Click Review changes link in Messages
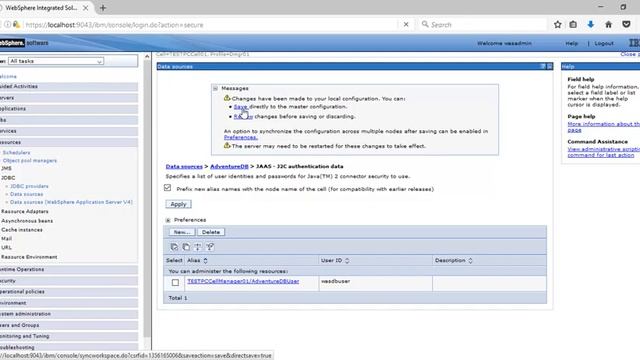This screenshot has width=640, height=360. [243, 117]
